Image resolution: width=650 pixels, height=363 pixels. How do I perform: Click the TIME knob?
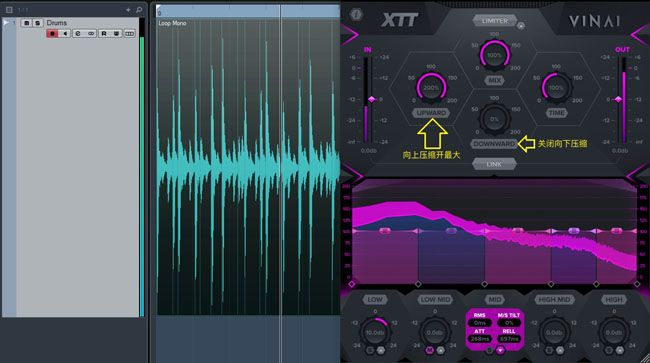556,88
